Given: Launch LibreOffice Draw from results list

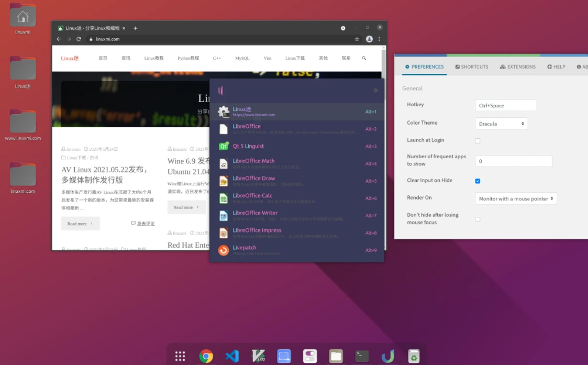Looking at the screenshot, I should pos(253,178).
